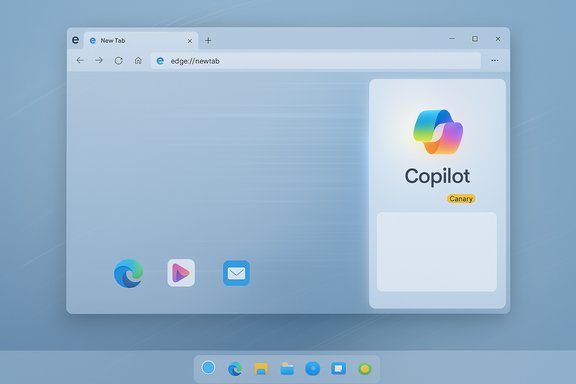
Task: Open the Edge shortcut on the new tab page
Action: pos(129,273)
